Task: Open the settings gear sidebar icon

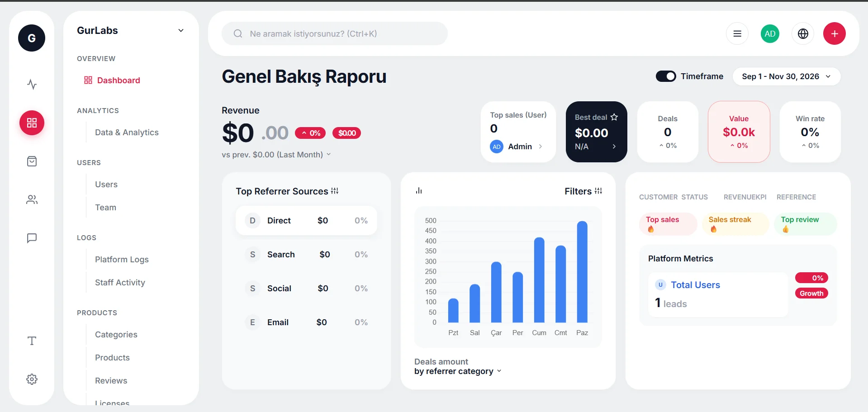Action: (32, 379)
